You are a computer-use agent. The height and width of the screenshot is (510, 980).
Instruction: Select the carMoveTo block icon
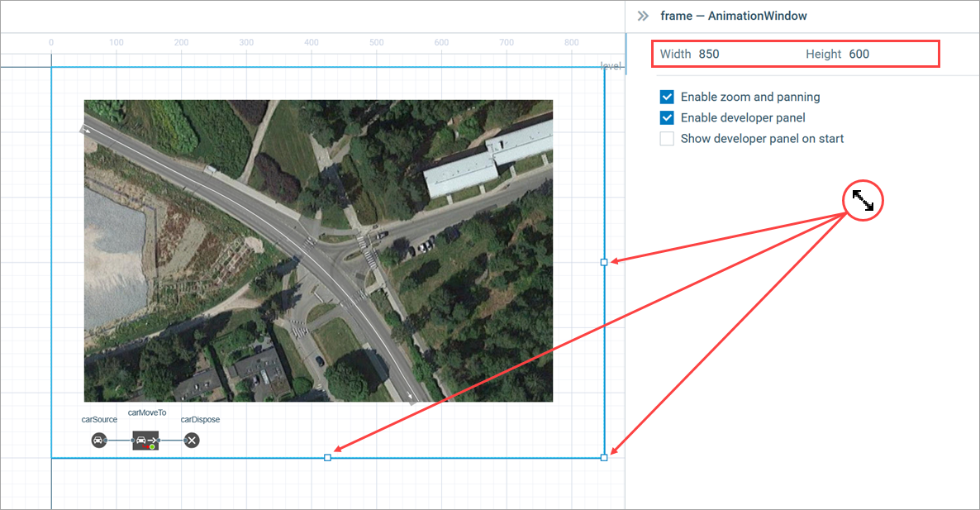[x=145, y=440]
